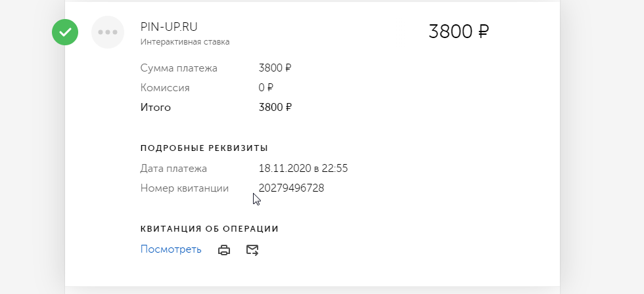The width and height of the screenshot is (644, 294).
Task: Click the Итого label
Action: (156, 107)
